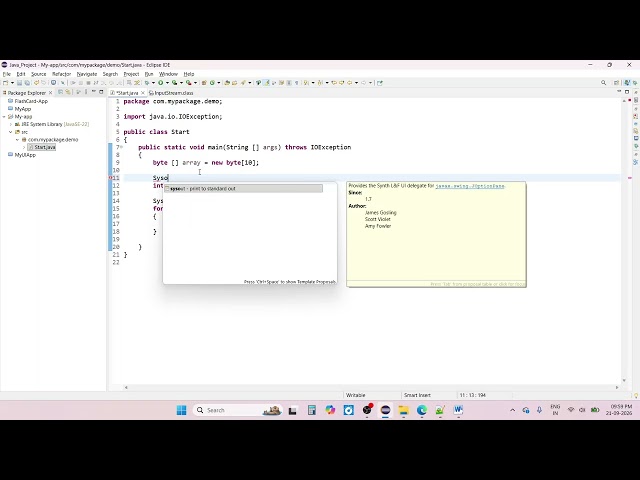Click the Open Type icon in toolbar
This screenshot has height=480, width=640.
[227, 83]
